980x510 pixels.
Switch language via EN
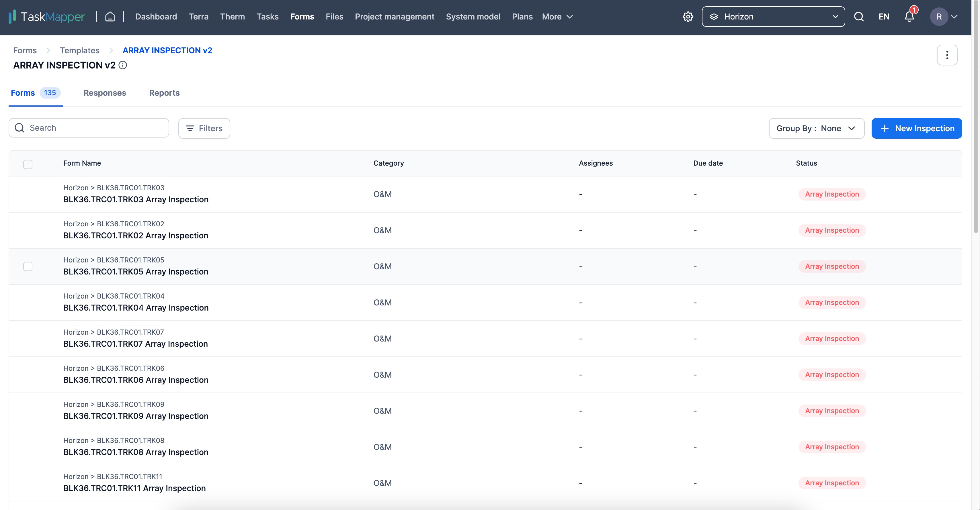click(x=884, y=17)
